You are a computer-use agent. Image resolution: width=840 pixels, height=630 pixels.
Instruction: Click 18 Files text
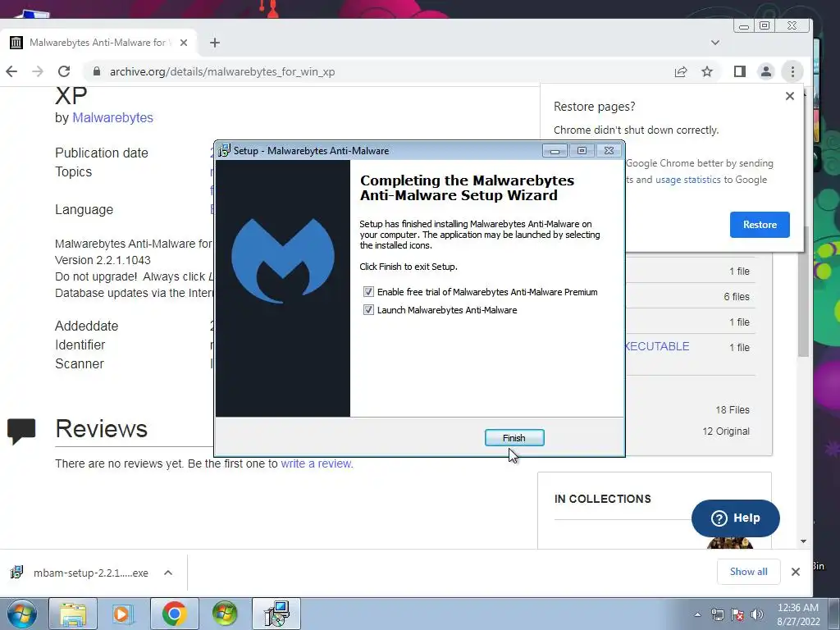733,410
